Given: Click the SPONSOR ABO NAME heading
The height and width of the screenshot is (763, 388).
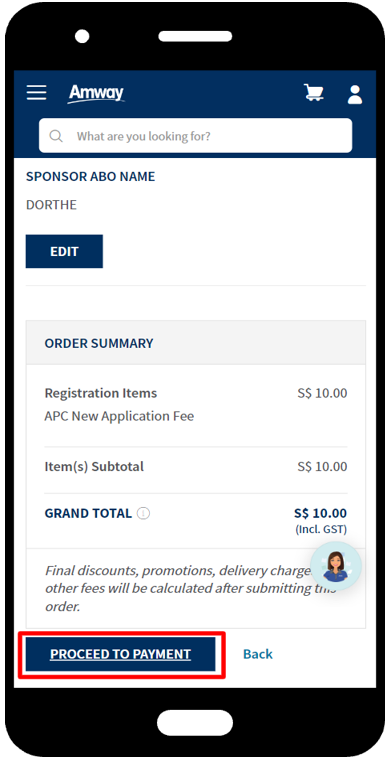Looking at the screenshot, I should 91,177.
